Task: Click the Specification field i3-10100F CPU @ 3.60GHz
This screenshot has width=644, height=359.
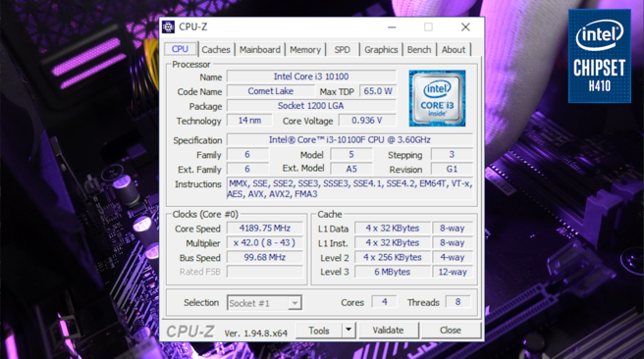Action: 349,139
